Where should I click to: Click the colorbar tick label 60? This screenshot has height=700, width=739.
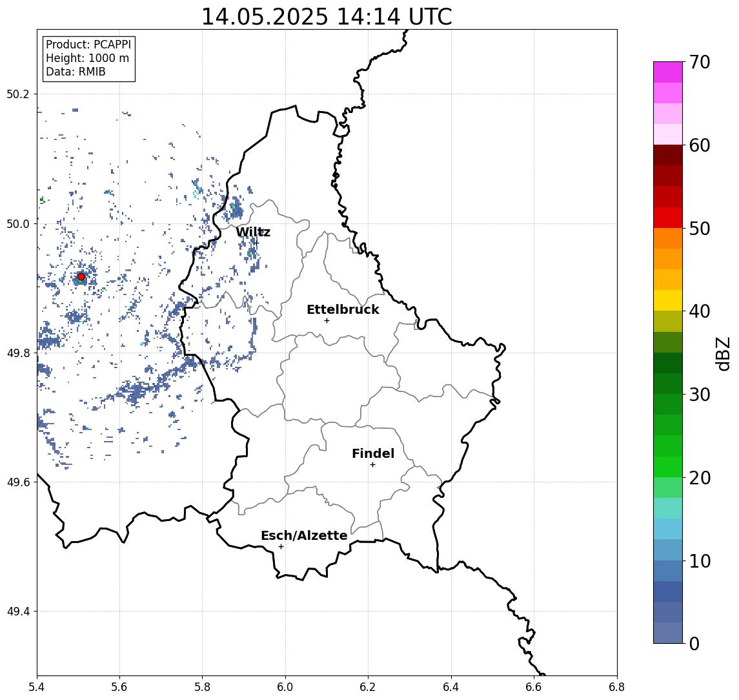(x=700, y=146)
